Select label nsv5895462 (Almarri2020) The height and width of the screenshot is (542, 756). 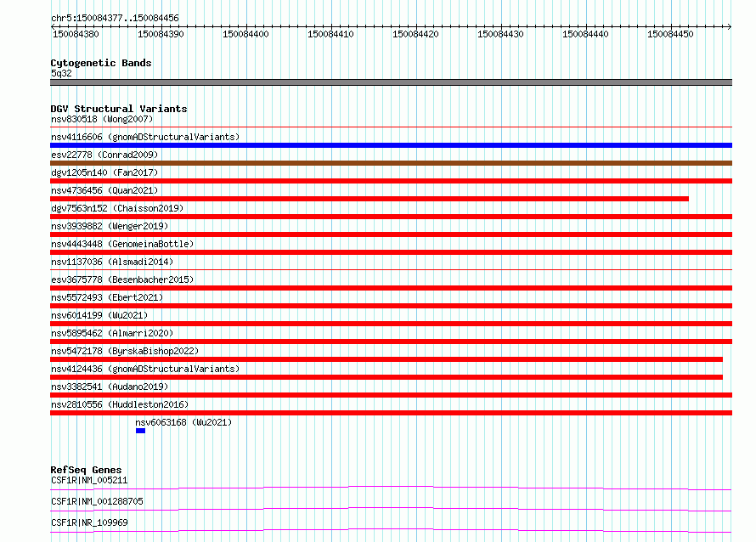point(112,333)
